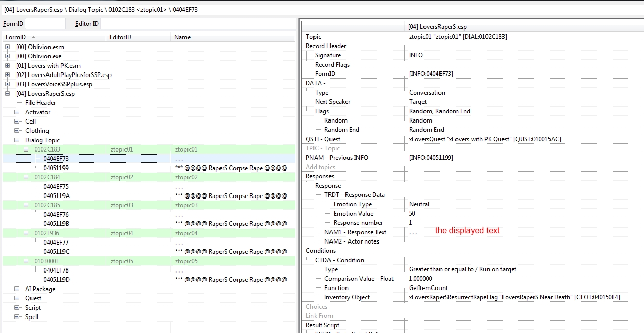This screenshot has width=644, height=333.
Task: Select the ztopic03 dialog topic row
Action: [x=122, y=205]
